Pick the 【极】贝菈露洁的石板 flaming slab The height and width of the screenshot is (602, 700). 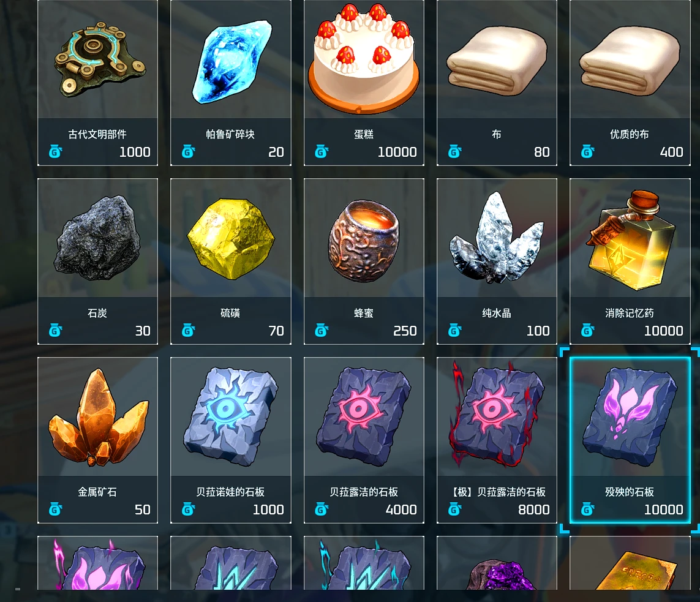coord(497,440)
